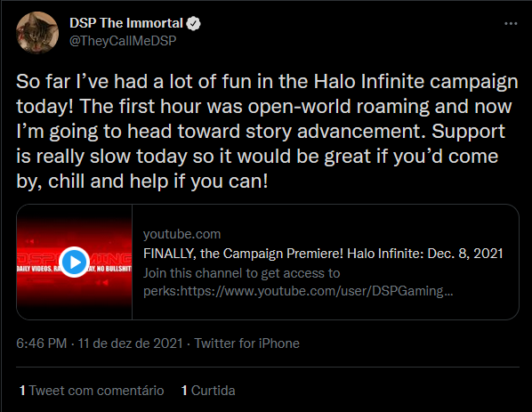This screenshot has height=412, width=532.
Task: Click the 11 de dez de 2021 date
Action: point(130,343)
